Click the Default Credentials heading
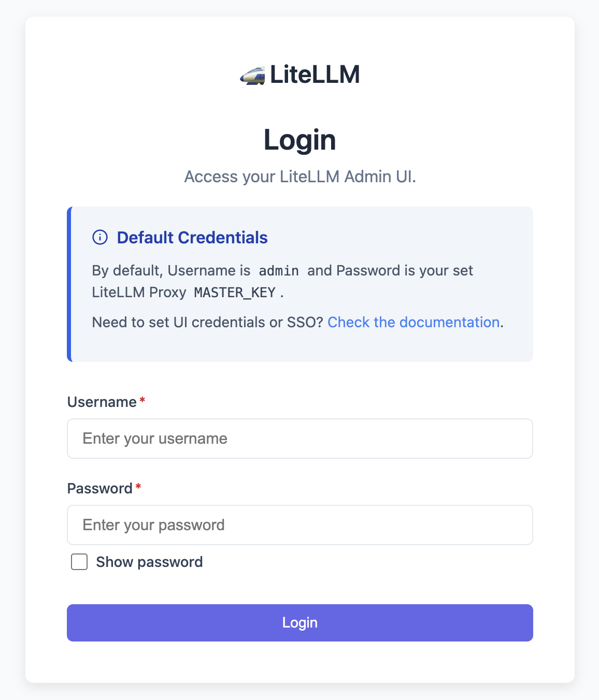Image resolution: width=599 pixels, height=700 pixels. pyautogui.click(x=192, y=238)
